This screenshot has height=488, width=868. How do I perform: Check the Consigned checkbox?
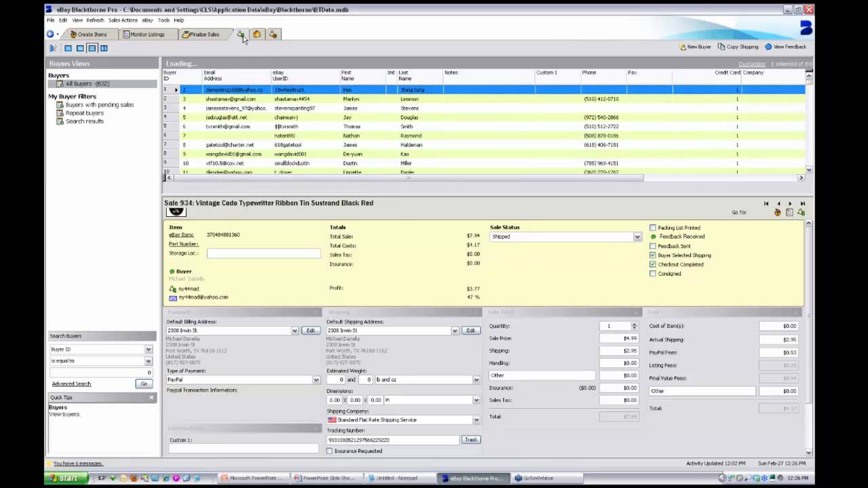coord(653,274)
